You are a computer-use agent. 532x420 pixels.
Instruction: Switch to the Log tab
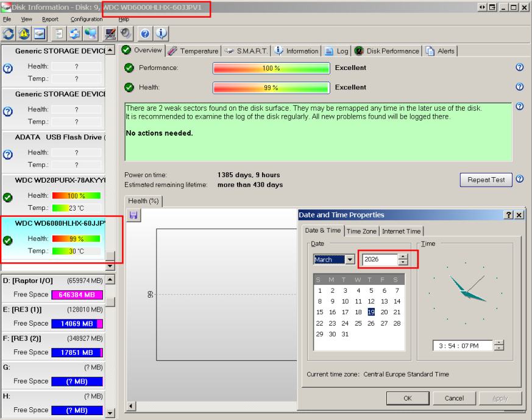[x=336, y=51]
